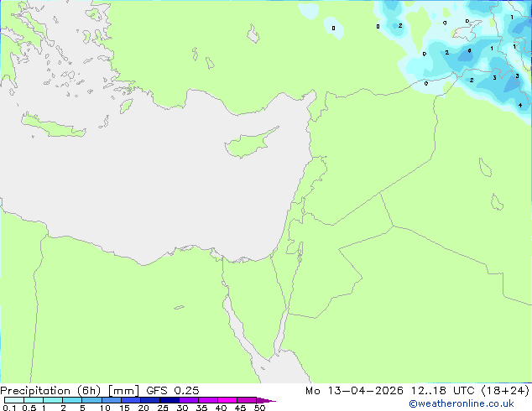
Task: Pick the 25–30 mm navy legend swatch
Action: click(x=169, y=400)
